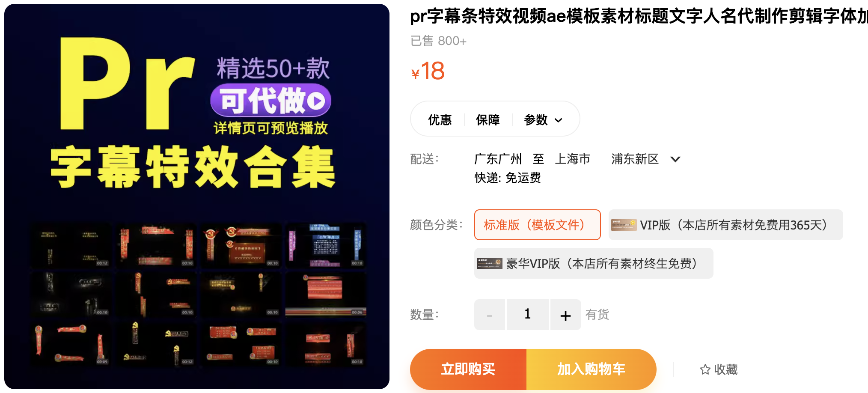
Task: Expand the 参数 chevron dropdown
Action: click(558, 120)
